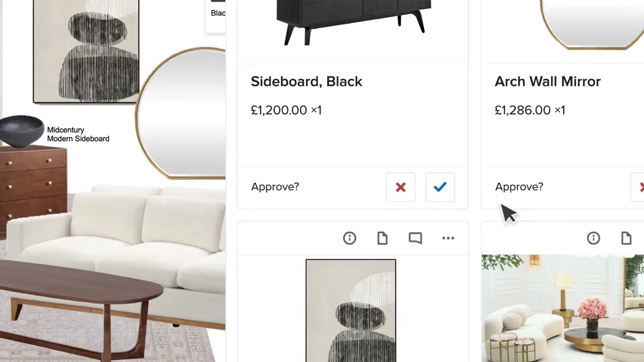Select the black sideboard product image
Viewport: 644px width, 362px height.
coord(354,22)
